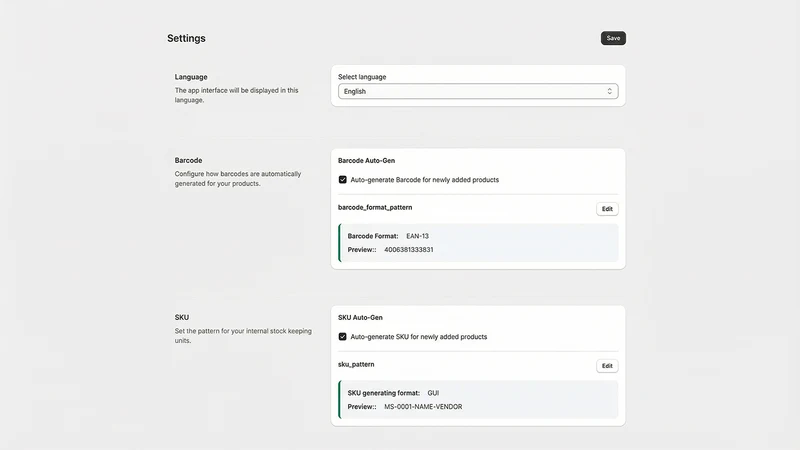This screenshot has height=450, width=800.
Task: Edit the sku_pattern
Action: [607, 366]
